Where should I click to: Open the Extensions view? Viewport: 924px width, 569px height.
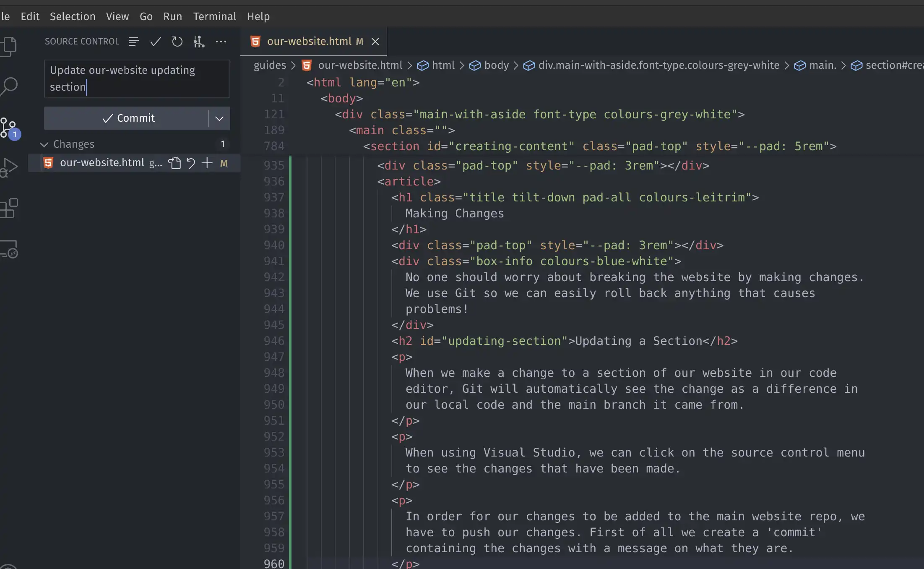point(8,208)
